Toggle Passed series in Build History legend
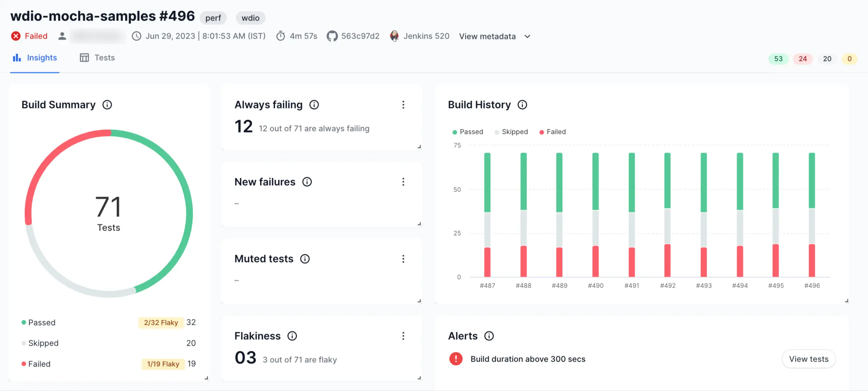The image size is (868, 391). pos(468,132)
